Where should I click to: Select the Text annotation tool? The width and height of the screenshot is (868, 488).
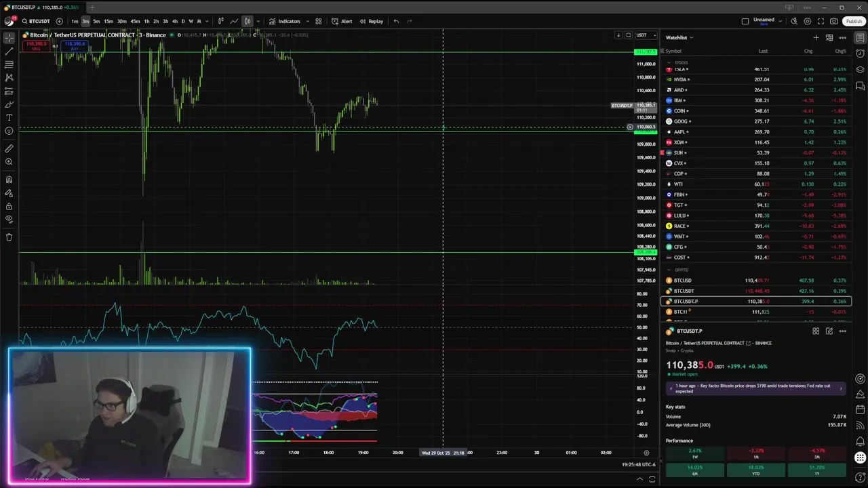click(9, 118)
